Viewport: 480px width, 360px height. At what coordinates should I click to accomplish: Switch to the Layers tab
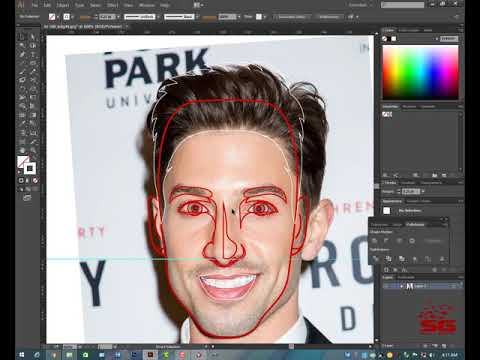click(x=388, y=277)
